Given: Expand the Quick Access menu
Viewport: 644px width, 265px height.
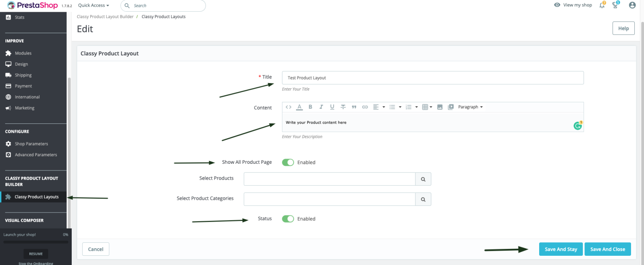Looking at the screenshot, I should click(x=93, y=5).
